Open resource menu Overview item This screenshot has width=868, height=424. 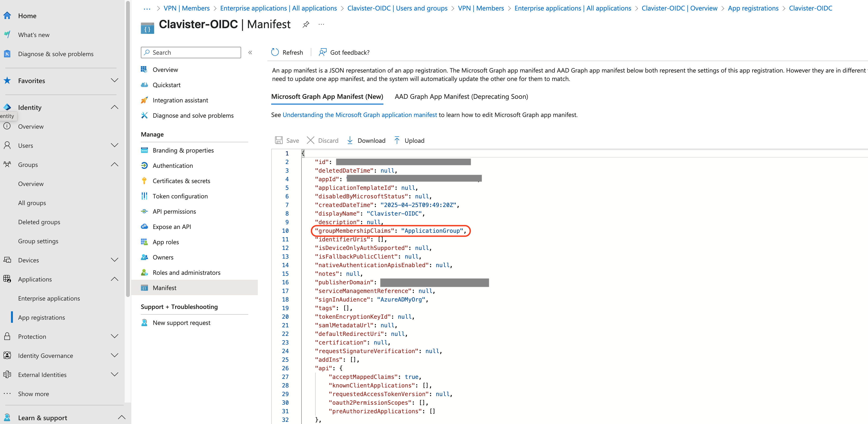click(x=165, y=70)
